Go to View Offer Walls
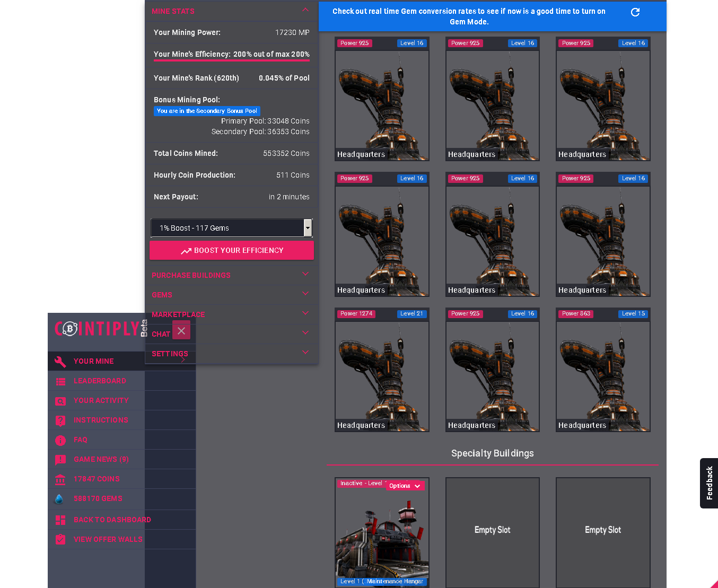 click(108, 539)
